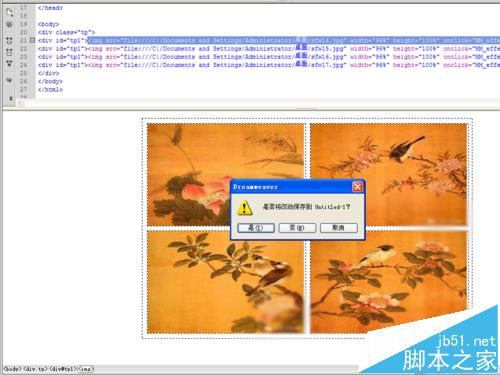Click bottom-left bird on branch painting

pyautogui.click(x=226, y=282)
